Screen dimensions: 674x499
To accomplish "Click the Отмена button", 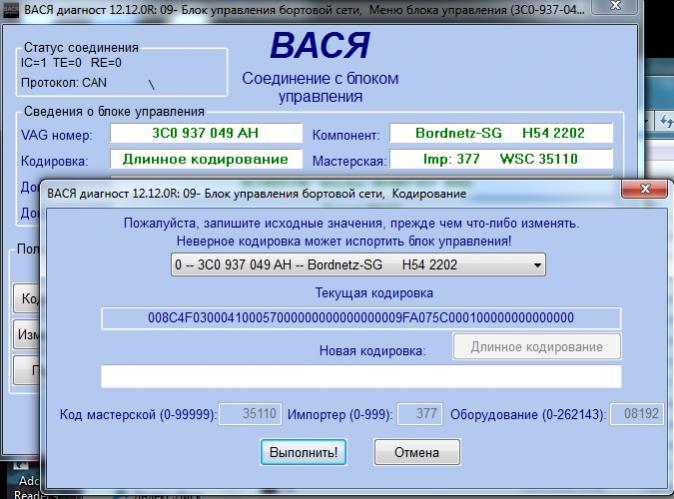I will coord(417,452).
